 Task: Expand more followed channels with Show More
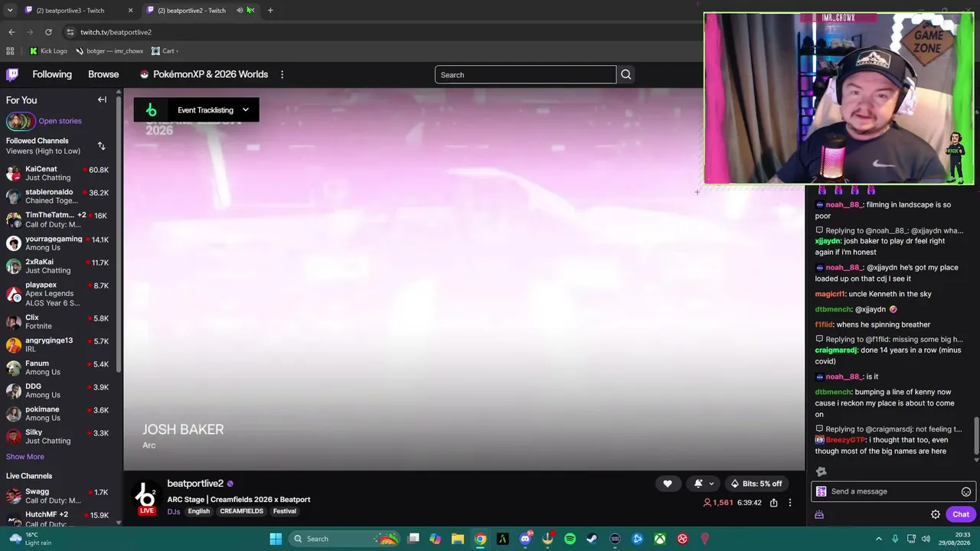[x=25, y=457]
